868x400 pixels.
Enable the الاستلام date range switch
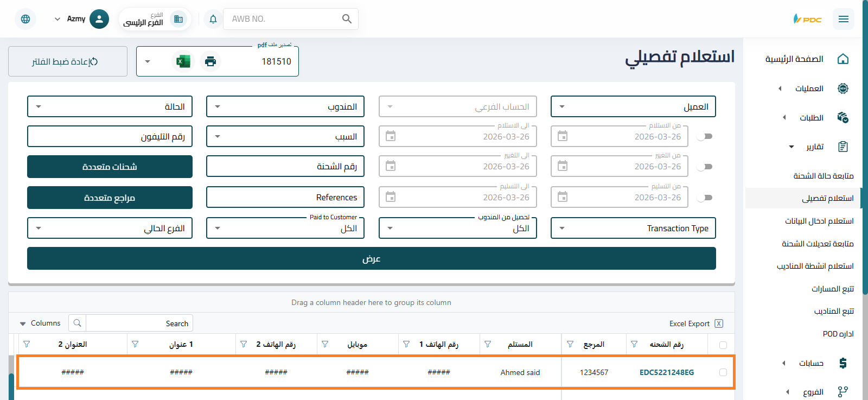click(x=704, y=137)
